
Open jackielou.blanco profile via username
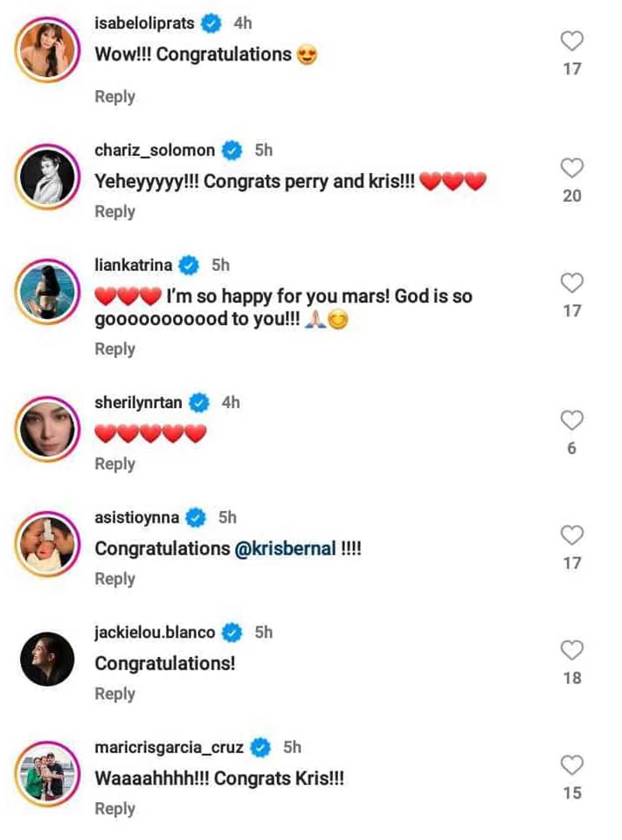154,633
